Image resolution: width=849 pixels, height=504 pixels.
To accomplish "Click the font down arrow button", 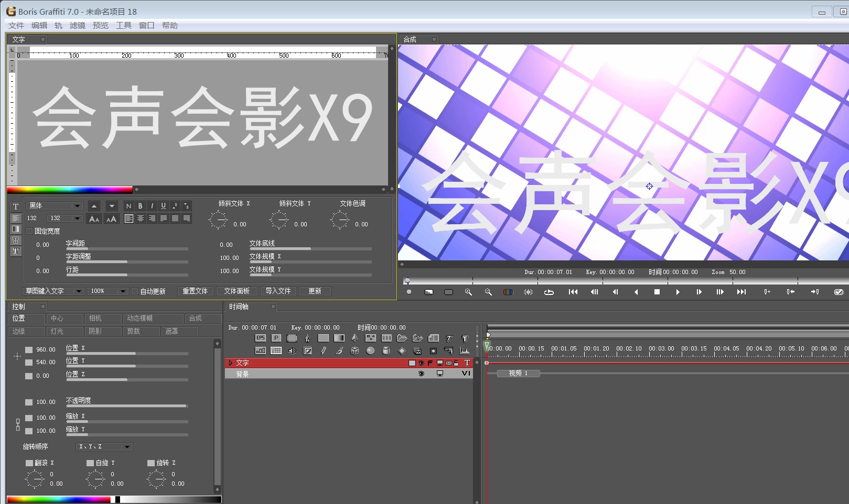I will point(112,206).
